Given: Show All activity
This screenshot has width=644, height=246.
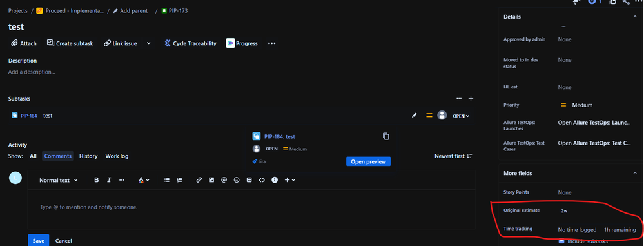Looking at the screenshot, I should click(x=33, y=156).
